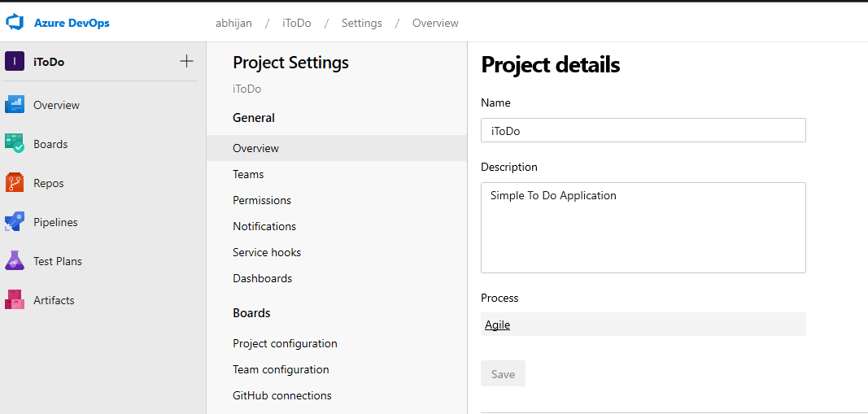
Task: Click the Project details heading
Action: 550,65
